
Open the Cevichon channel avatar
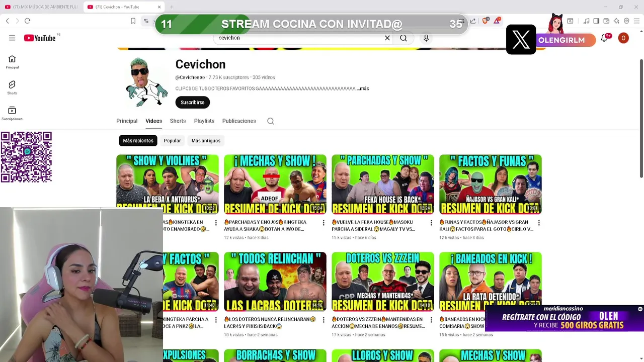pyautogui.click(x=146, y=82)
